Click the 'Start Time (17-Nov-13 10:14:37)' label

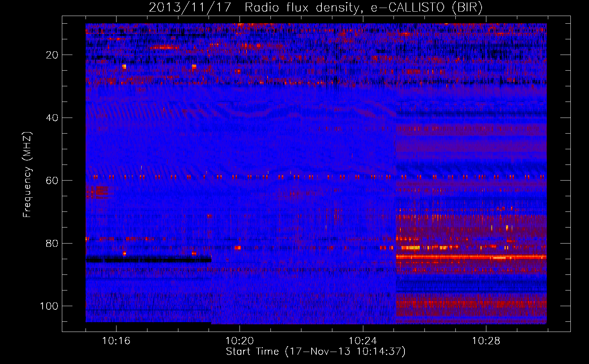coord(316,352)
